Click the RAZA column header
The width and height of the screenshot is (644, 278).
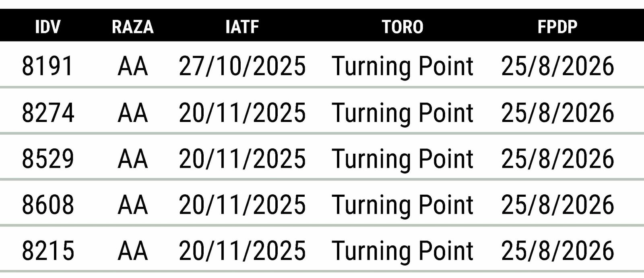point(133,27)
